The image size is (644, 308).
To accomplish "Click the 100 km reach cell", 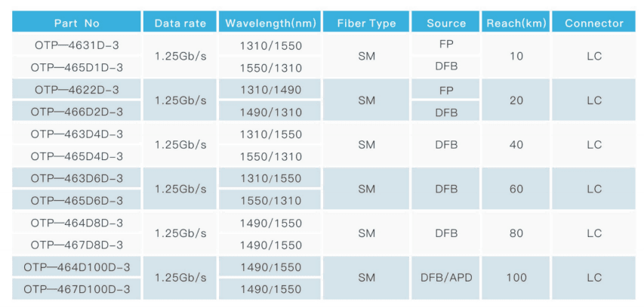I will click(516, 279).
